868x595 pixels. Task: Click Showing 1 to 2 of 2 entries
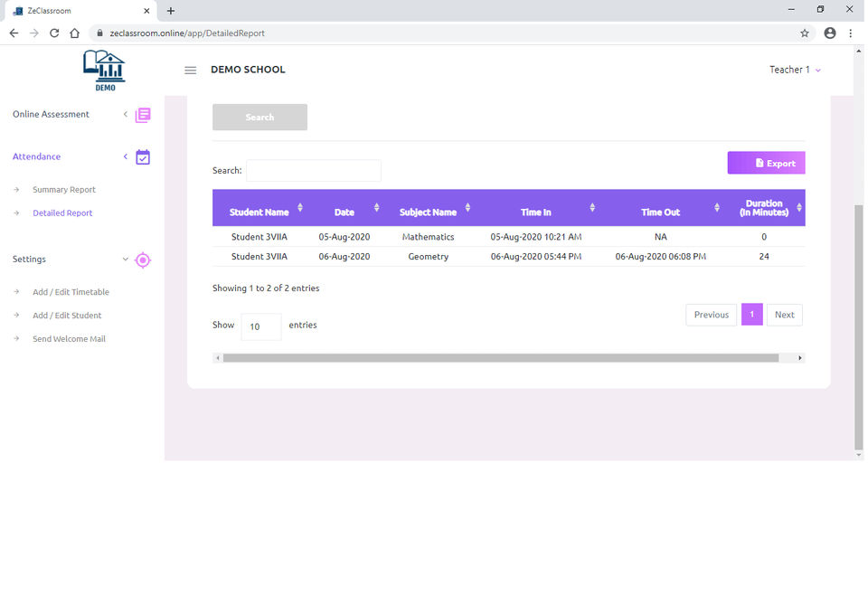[x=266, y=288]
